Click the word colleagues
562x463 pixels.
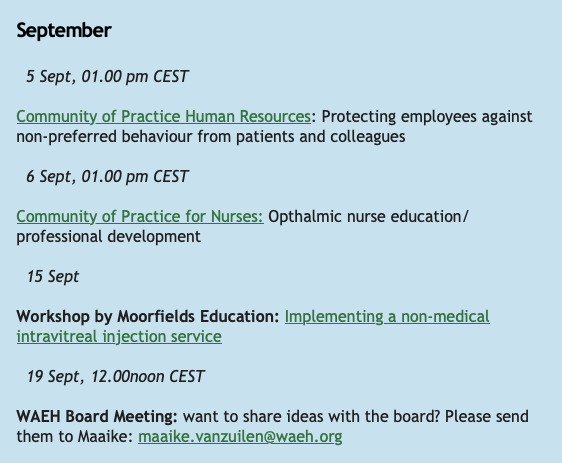[368, 137]
